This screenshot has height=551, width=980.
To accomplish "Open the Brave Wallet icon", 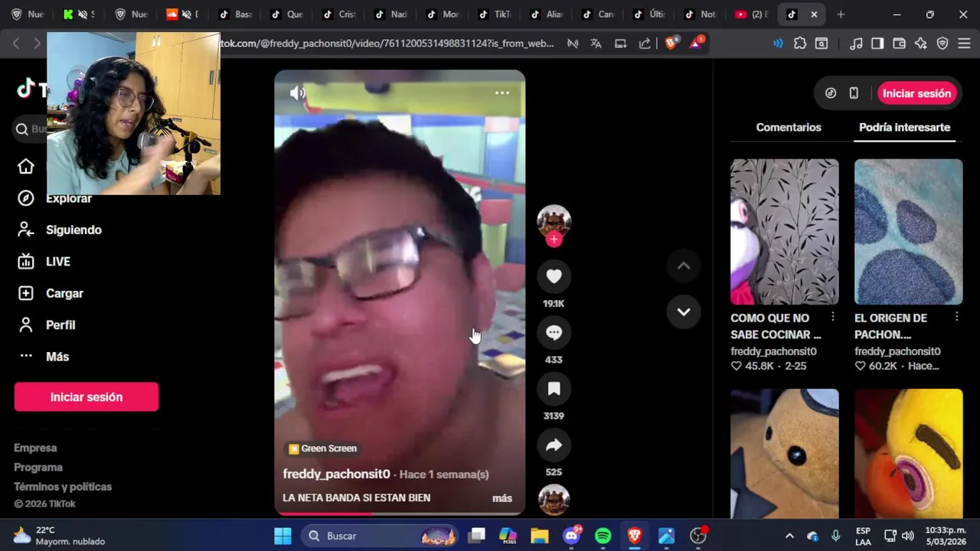I will (x=900, y=44).
